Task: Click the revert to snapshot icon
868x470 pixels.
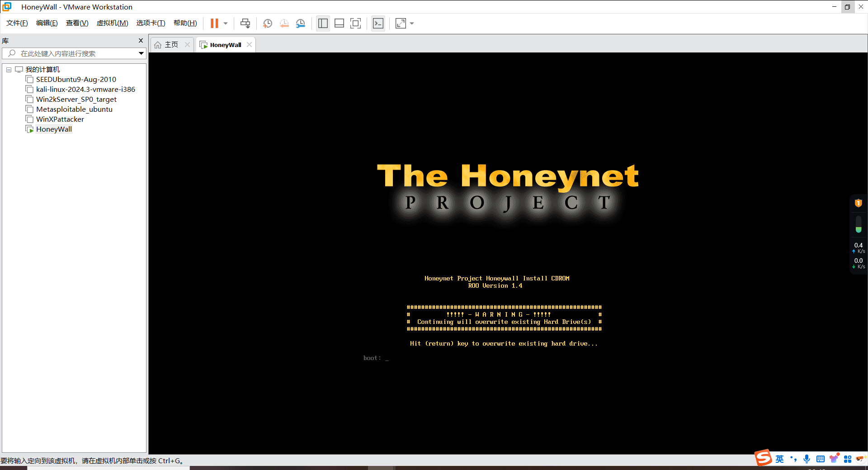Action: tap(284, 23)
